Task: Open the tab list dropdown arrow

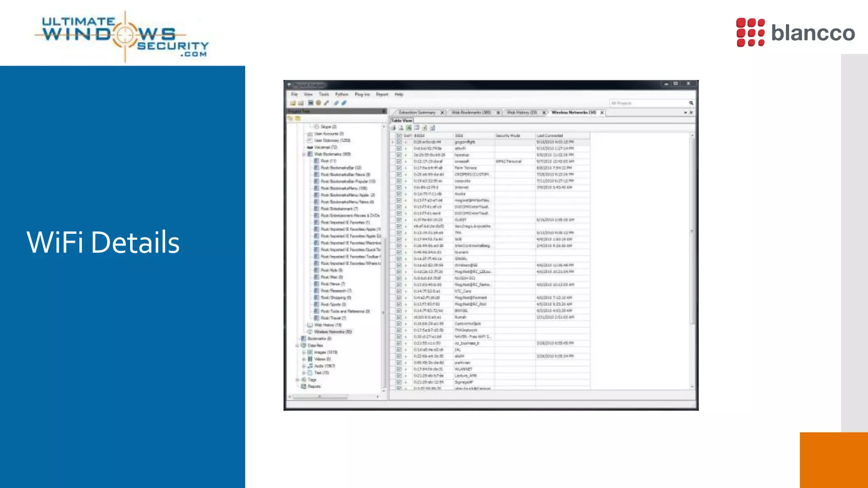Action: 685,113
